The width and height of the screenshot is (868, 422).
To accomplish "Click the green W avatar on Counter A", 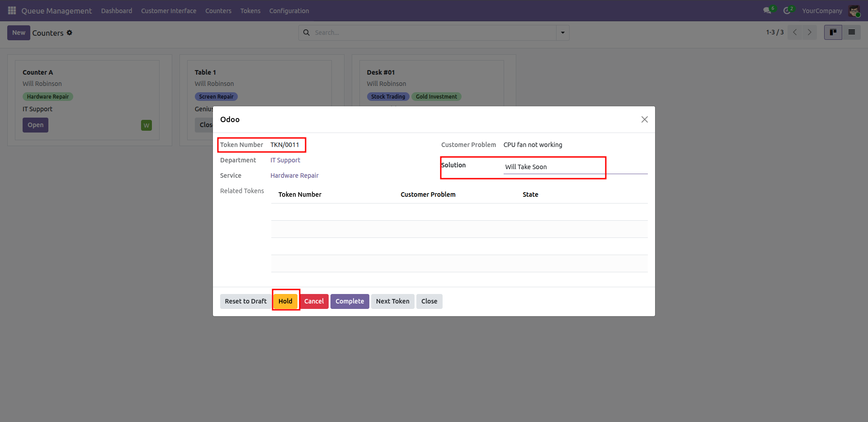I will (146, 125).
